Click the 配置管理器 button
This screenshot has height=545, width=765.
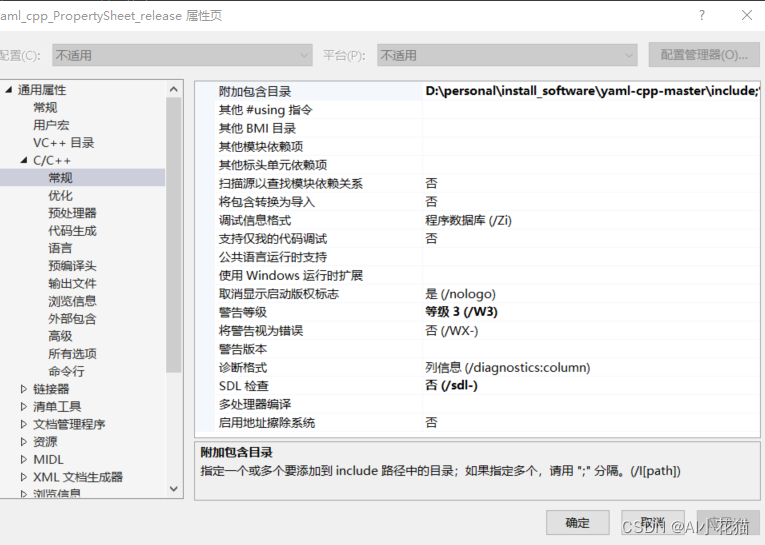click(704, 55)
